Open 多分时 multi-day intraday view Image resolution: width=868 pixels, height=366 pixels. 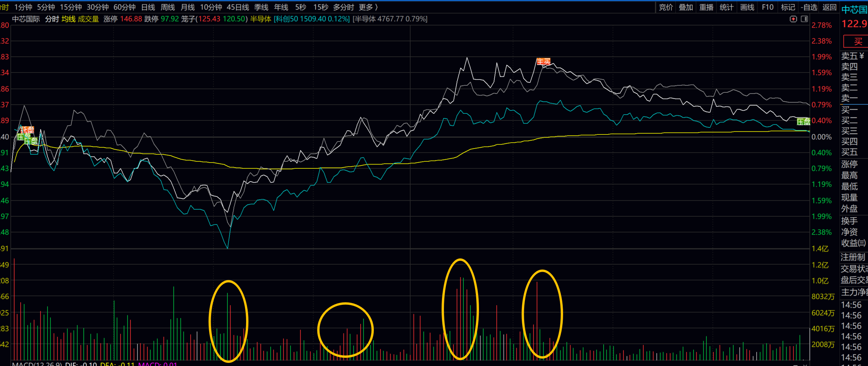(343, 7)
